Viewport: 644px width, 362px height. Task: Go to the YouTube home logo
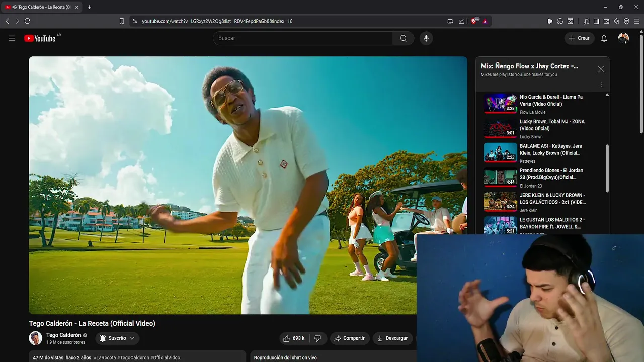click(x=40, y=38)
